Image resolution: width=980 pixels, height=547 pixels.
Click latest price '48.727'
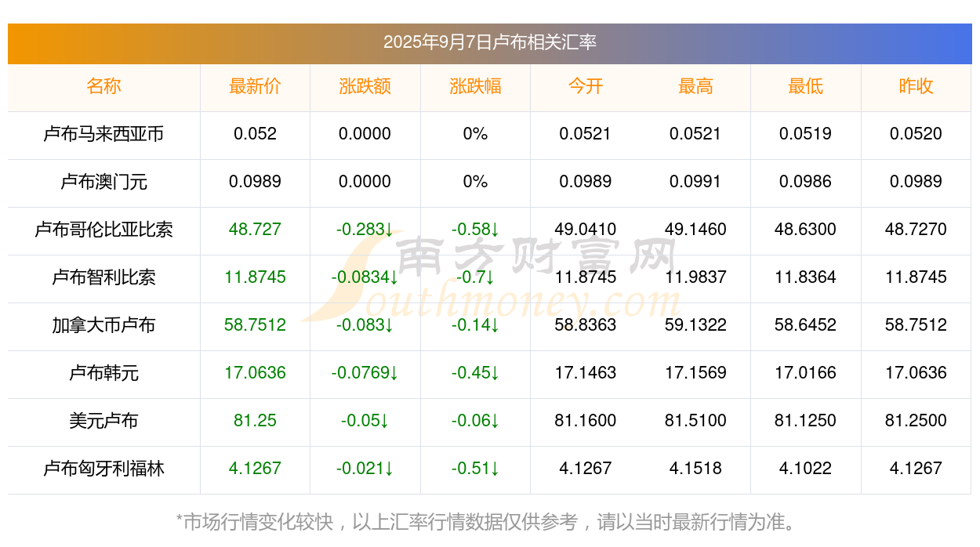tap(256, 230)
